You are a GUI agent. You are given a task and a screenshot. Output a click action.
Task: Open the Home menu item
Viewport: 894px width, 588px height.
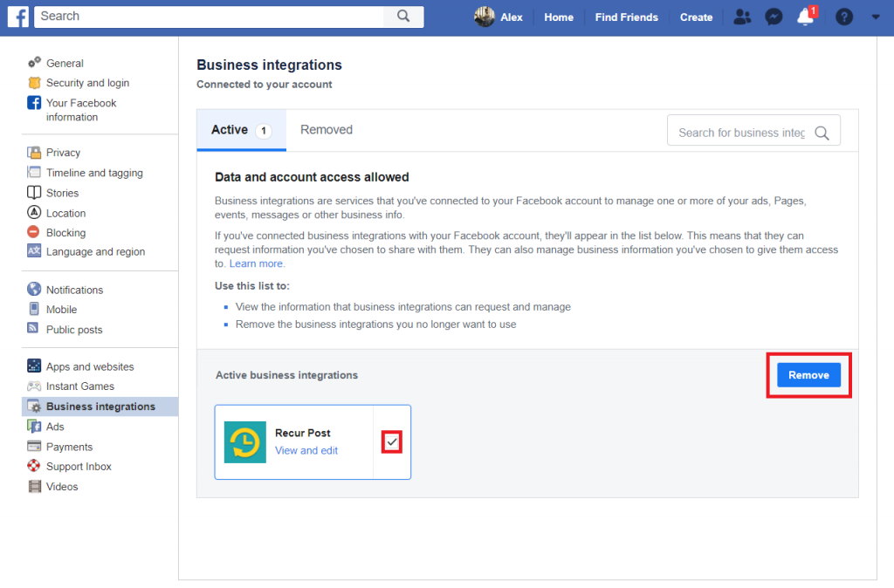(x=559, y=17)
